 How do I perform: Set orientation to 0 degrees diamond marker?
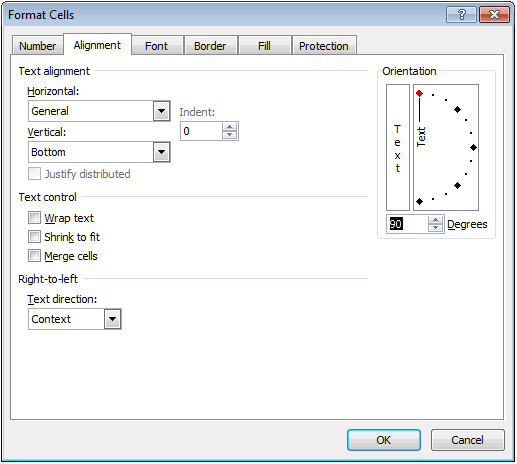point(473,147)
